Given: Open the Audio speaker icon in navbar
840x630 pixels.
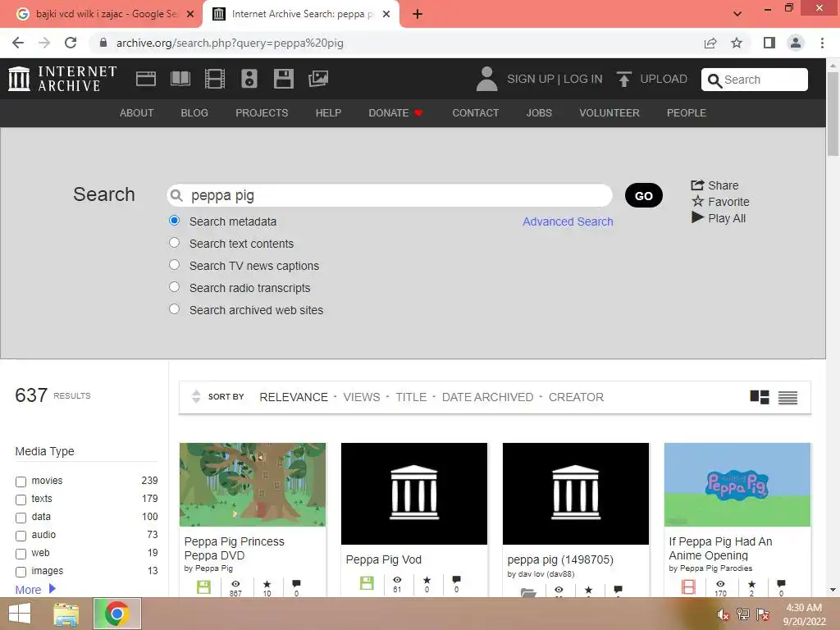Looking at the screenshot, I should 249,79.
